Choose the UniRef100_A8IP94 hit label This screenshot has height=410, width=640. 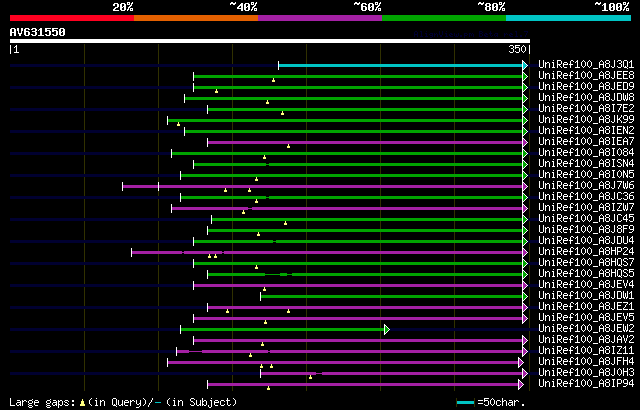[586, 384]
